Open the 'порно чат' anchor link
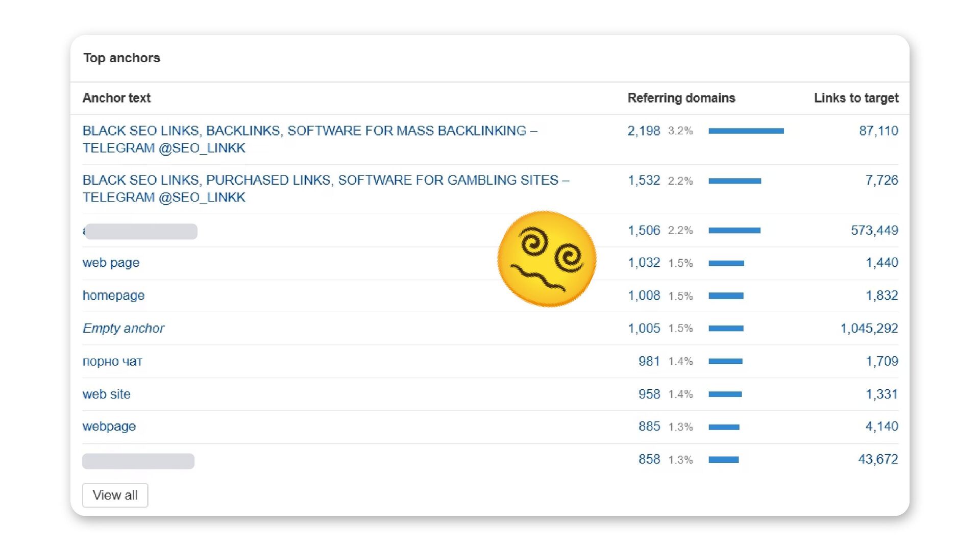This screenshot has width=980, height=551. tap(112, 361)
